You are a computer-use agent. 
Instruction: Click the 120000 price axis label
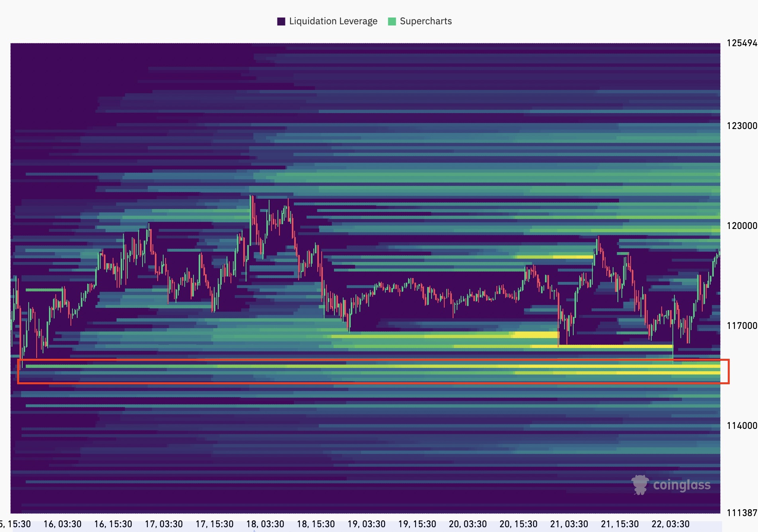click(x=742, y=226)
